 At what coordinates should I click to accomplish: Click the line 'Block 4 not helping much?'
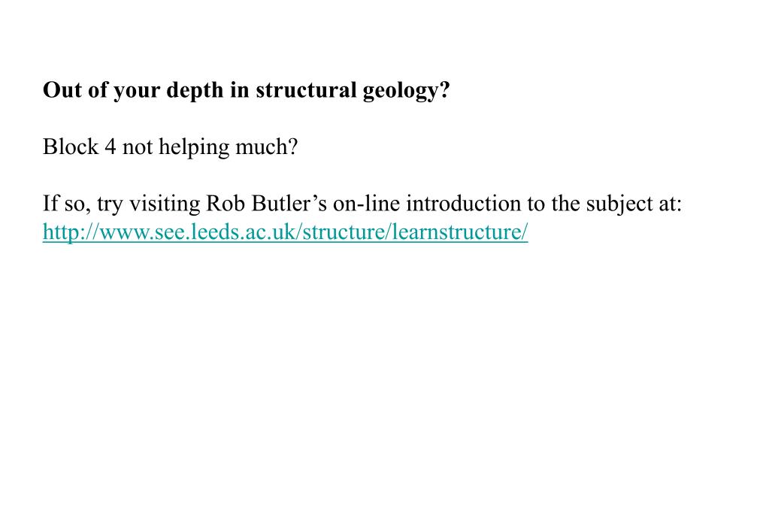[x=170, y=147]
